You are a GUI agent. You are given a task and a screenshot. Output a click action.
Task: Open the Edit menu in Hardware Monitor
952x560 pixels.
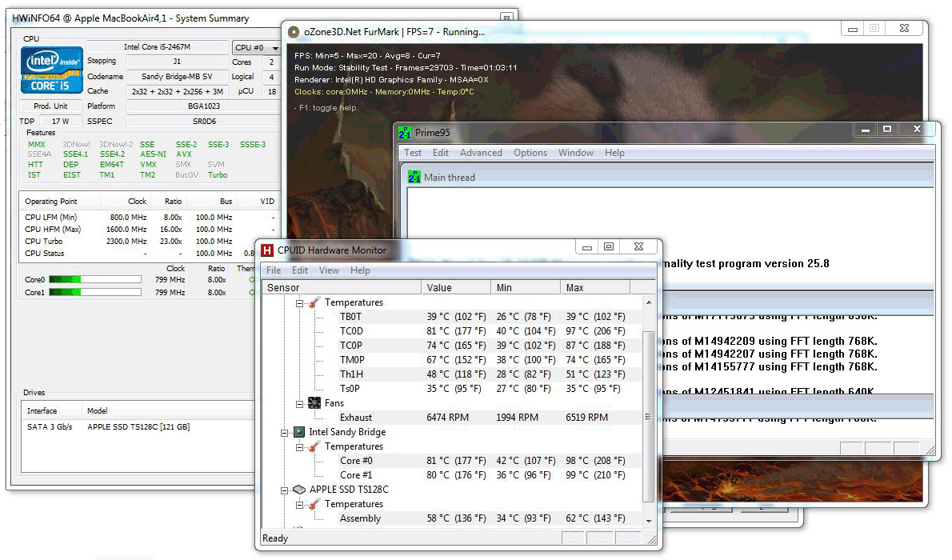[x=300, y=270]
